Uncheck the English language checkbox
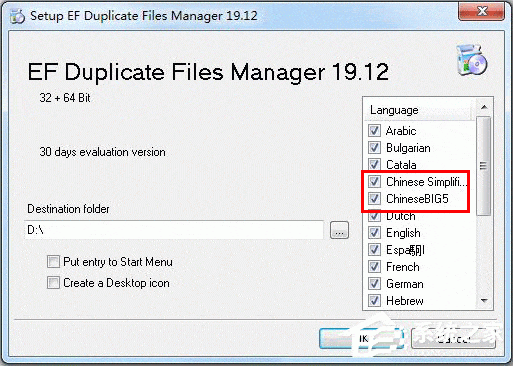Viewport: 513px width, 366px height. tap(374, 233)
